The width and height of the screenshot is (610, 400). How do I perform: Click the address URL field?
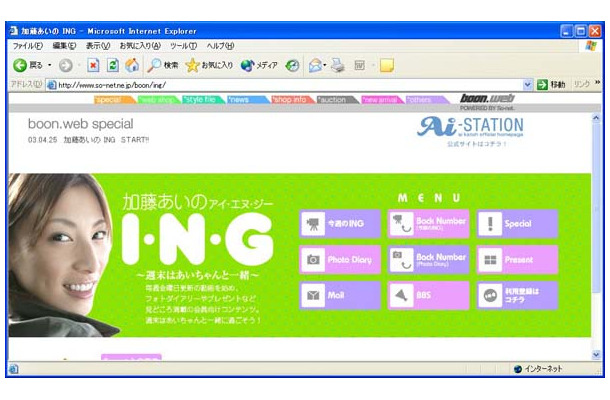(290, 85)
